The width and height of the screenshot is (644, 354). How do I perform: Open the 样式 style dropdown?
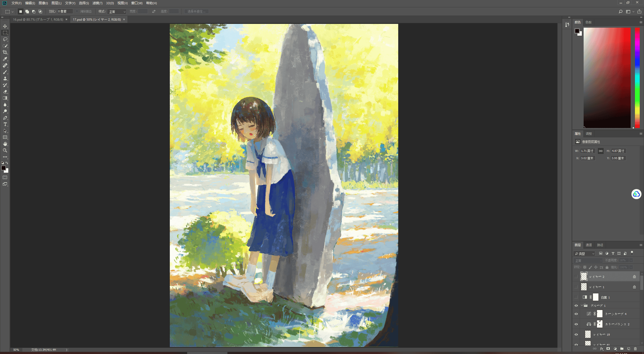click(x=117, y=12)
